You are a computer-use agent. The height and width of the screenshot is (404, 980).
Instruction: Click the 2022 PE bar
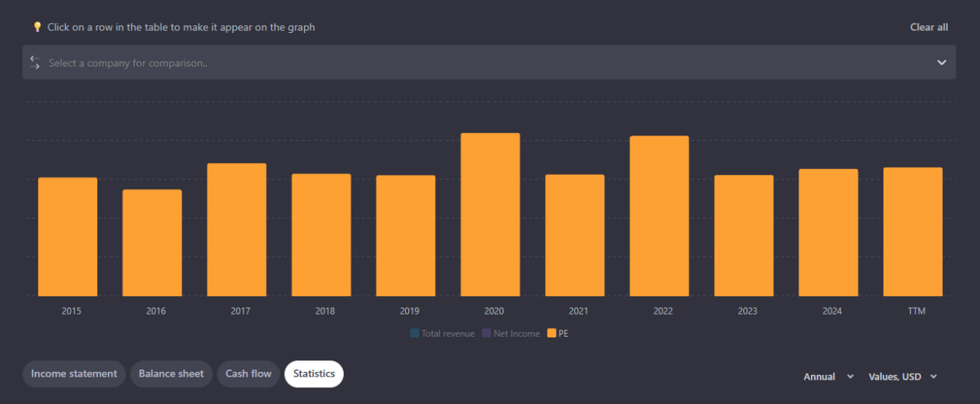[x=659, y=216]
